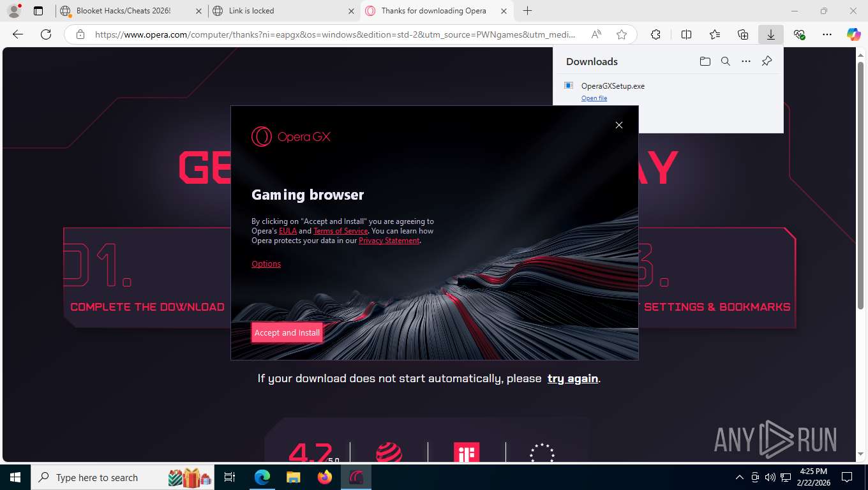Launch the Copilot sidebar icon
Screen dimensions: 868x490
(x=853, y=34)
